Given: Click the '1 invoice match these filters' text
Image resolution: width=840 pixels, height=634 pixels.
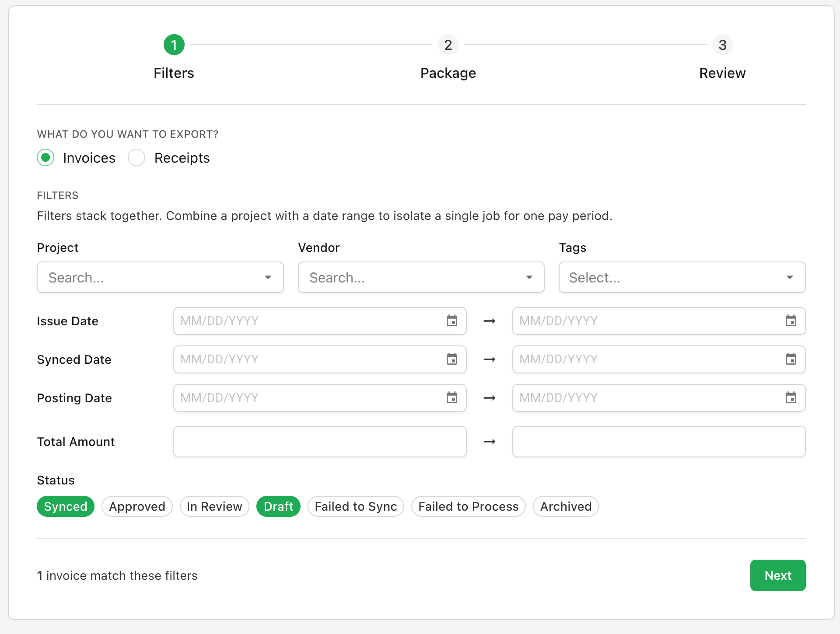Looking at the screenshot, I should point(117,575).
